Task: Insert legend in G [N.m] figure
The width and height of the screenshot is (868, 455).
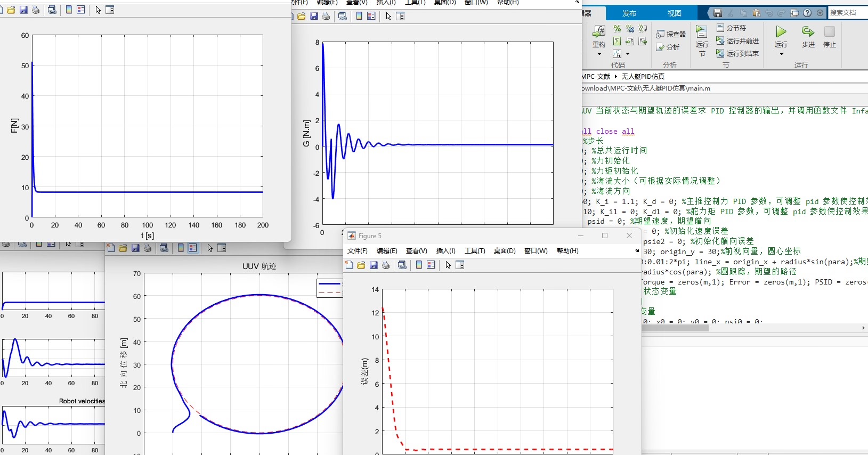Action: coord(371,16)
